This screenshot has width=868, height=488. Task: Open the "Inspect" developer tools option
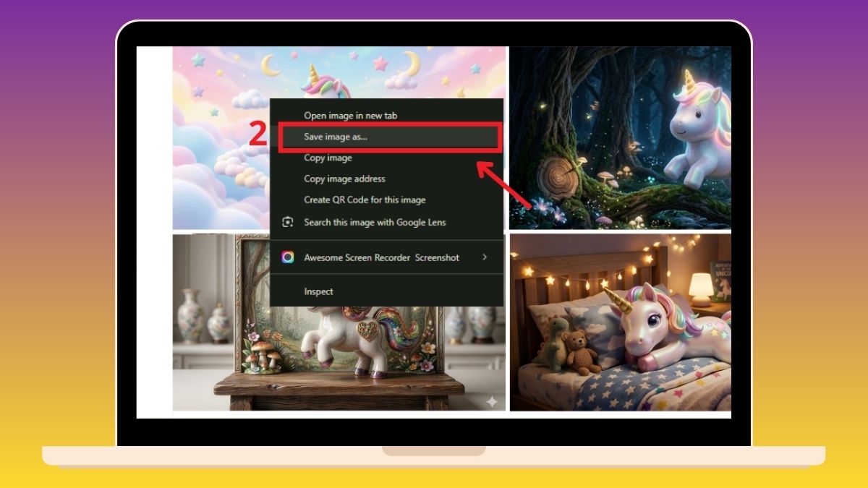(318, 291)
